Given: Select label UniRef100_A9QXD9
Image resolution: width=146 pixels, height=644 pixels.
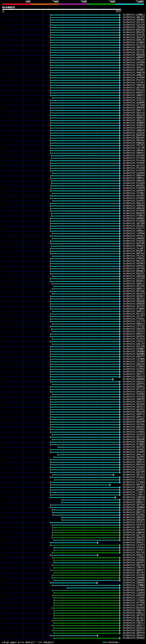Looking at the screenshot, I should pos(134,595).
